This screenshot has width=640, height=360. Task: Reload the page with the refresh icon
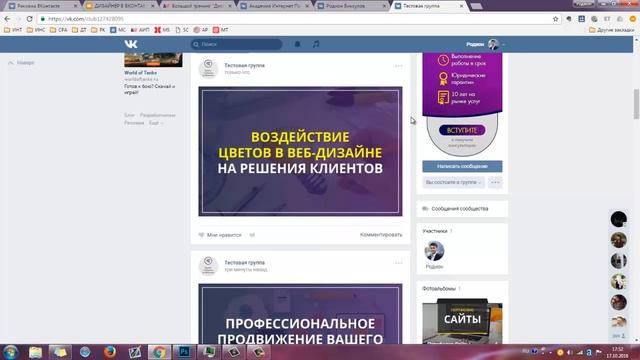29,19
